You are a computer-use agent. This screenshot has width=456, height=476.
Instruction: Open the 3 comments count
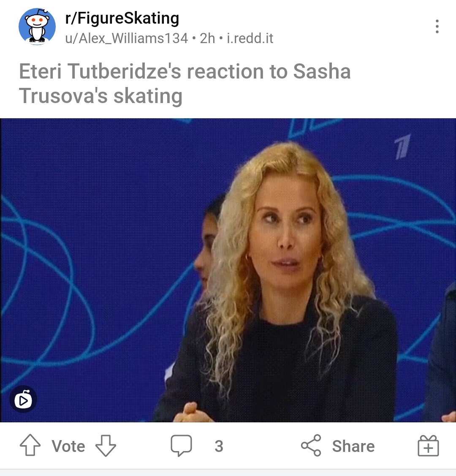[219, 446]
